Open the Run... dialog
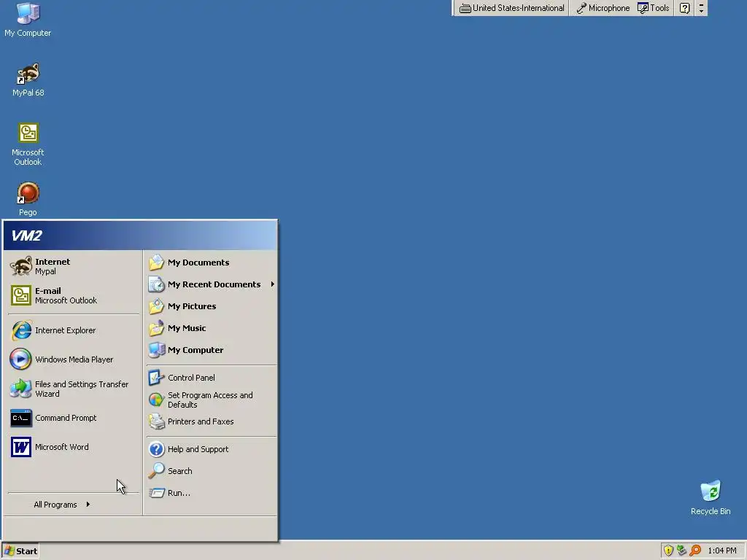Image resolution: width=747 pixels, height=560 pixels. coord(211,493)
